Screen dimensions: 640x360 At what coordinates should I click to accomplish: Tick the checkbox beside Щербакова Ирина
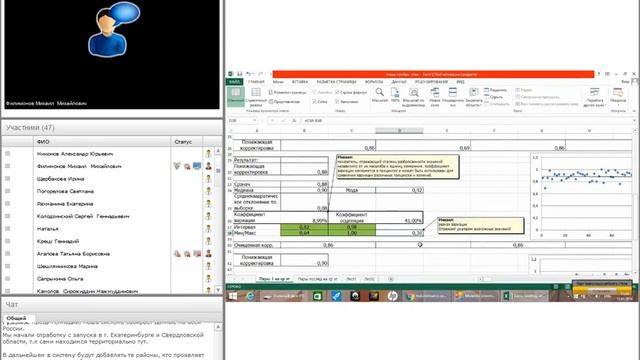[7, 178]
